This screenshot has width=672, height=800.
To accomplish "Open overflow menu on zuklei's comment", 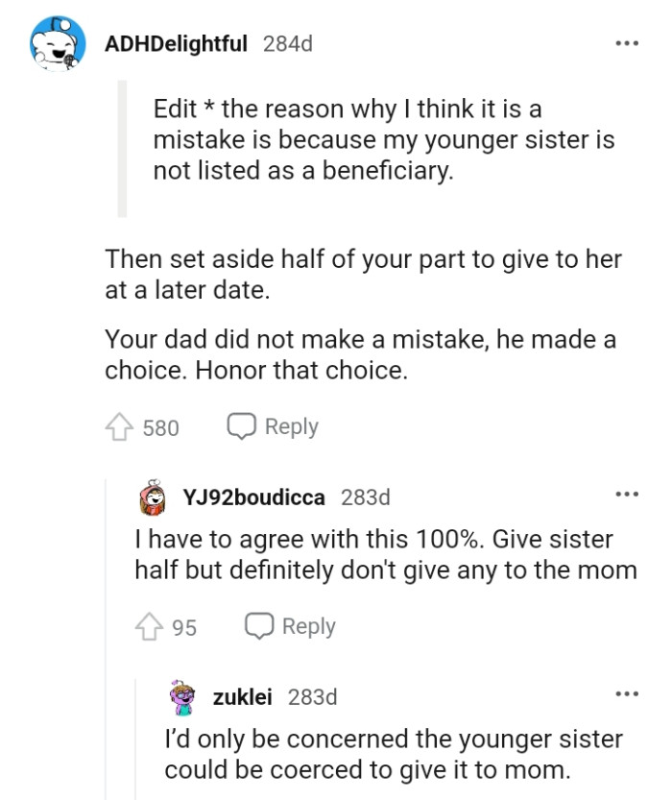I will 629,694.
